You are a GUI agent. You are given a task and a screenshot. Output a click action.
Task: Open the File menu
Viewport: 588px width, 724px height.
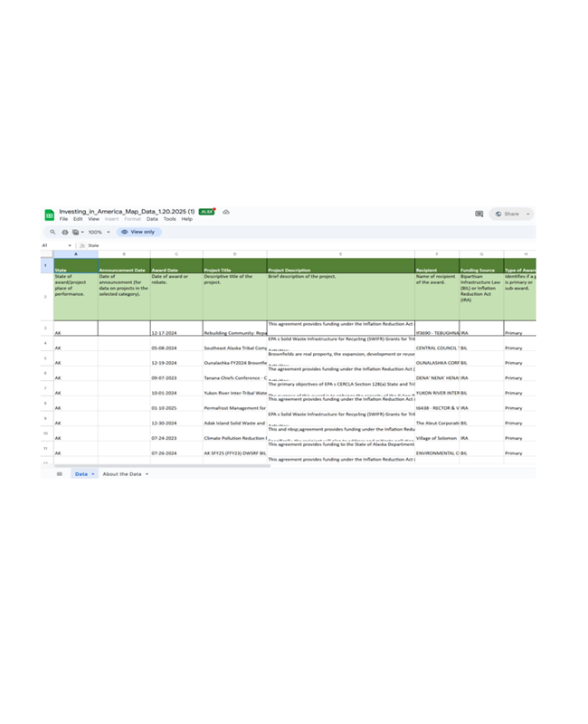[63, 219]
